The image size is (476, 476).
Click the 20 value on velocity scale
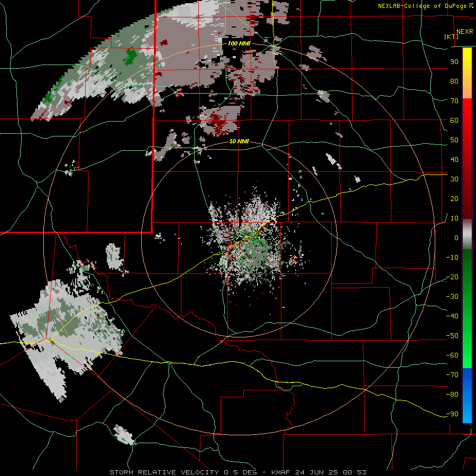click(x=454, y=198)
